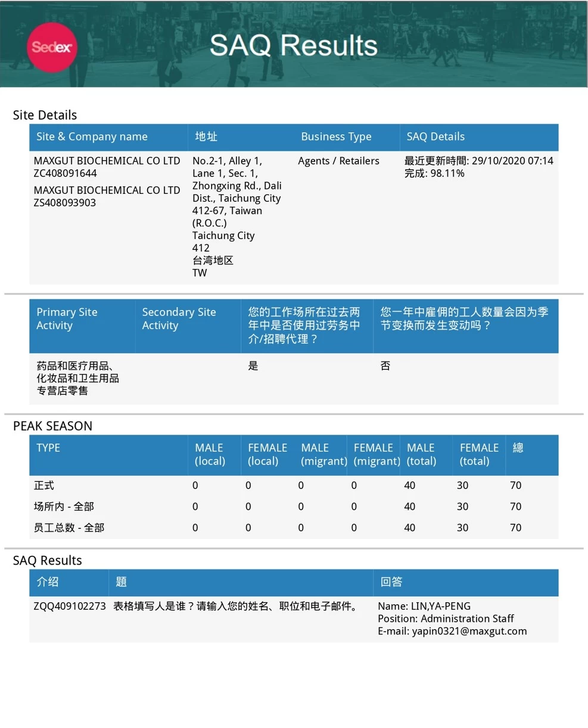The image size is (588, 728).
Task: Click the completion value '完成: 98.11%'
Action: 434,174
